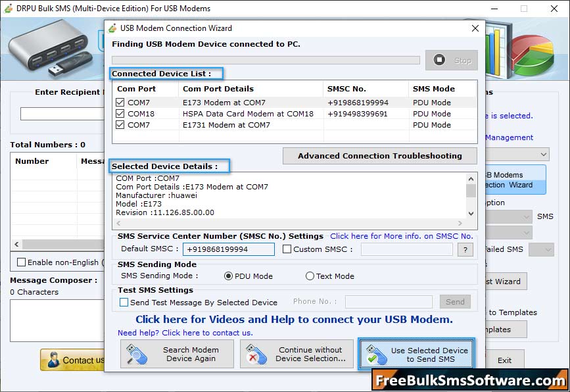Click the Contact us button in main window
The height and width of the screenshot is (392, 570).
[x=72, y=360]
